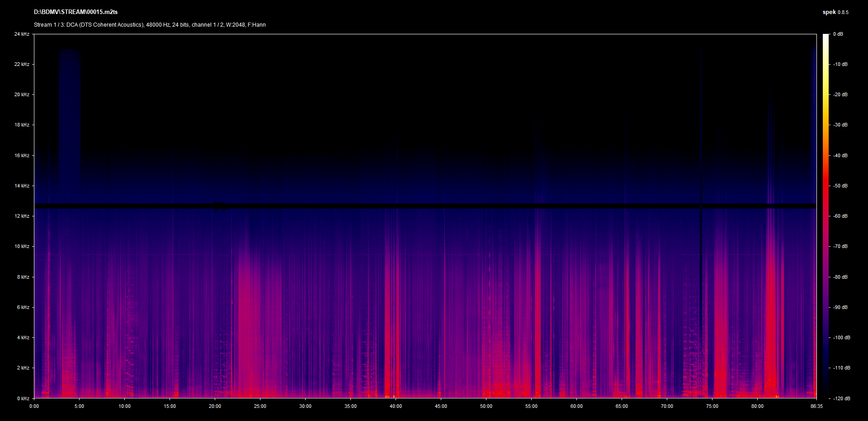Viewport: 868px width, 421px height.
Task: Click the white top of color bar
Action: click(x=826, y=37)
